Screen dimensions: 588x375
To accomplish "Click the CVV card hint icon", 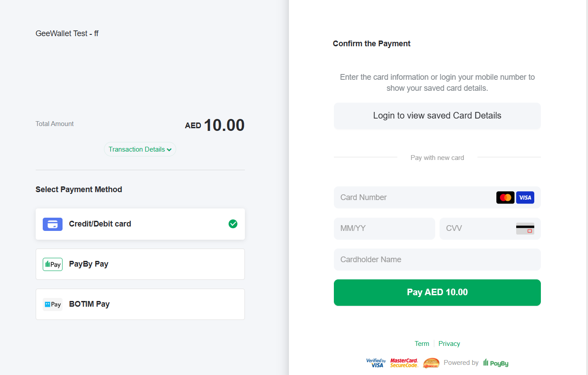I will [x=525, y=228].
